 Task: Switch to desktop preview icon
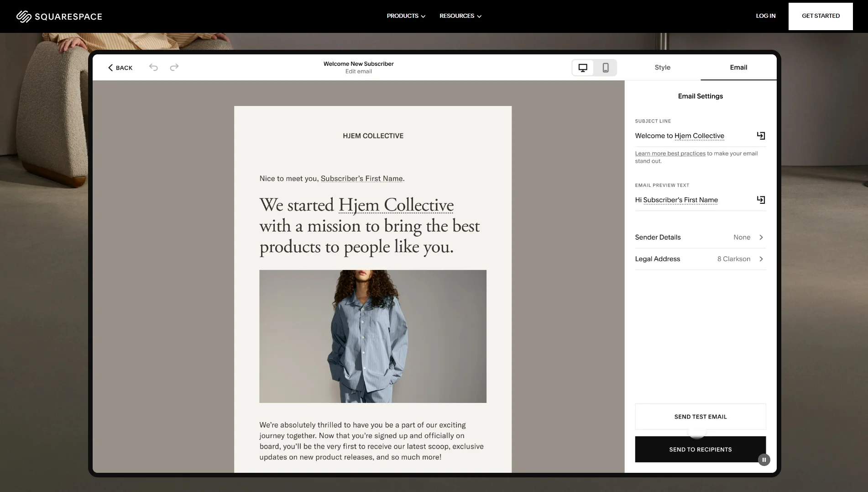click(x=583, y=68)
